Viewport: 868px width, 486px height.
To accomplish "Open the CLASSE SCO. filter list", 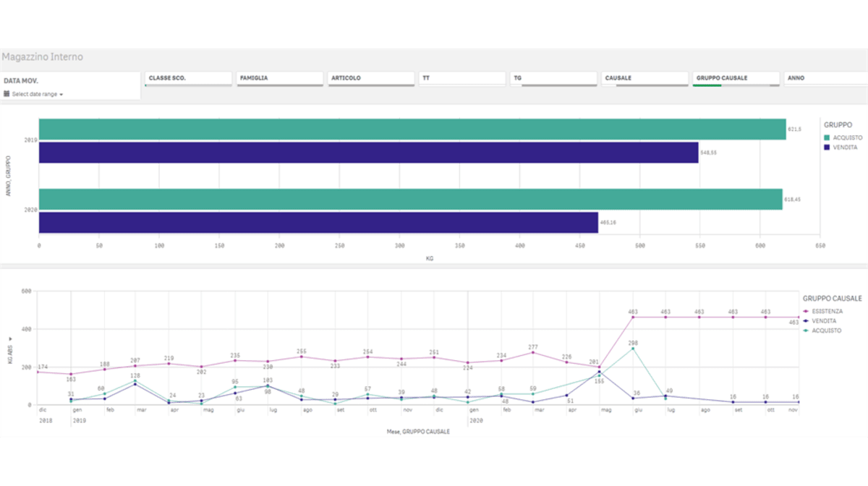I will tap(188, 78).
